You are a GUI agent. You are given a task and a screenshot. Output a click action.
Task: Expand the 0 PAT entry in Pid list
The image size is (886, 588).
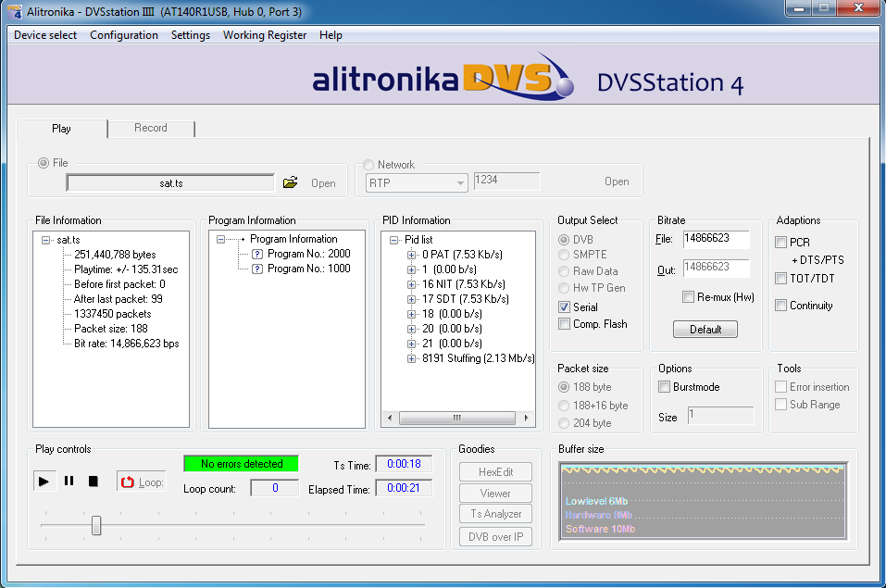(412, 255)
